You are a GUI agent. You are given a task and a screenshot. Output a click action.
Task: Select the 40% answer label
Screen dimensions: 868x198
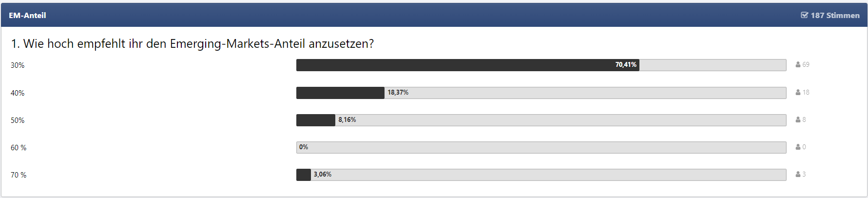point(18,93)
